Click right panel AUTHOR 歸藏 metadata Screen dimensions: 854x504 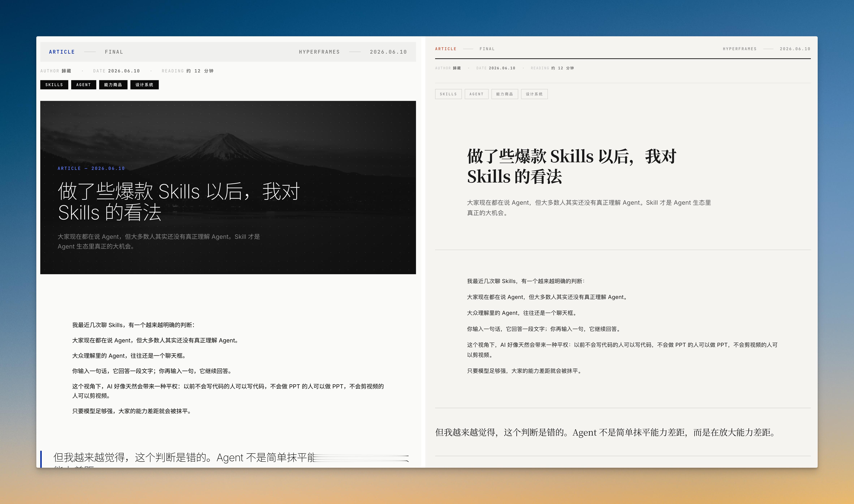point(448,68)
